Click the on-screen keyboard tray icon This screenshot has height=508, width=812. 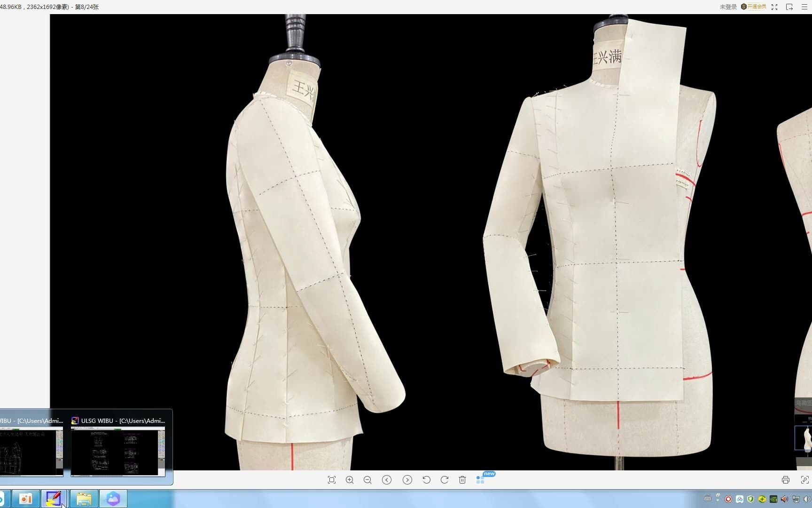click(708, 499)
